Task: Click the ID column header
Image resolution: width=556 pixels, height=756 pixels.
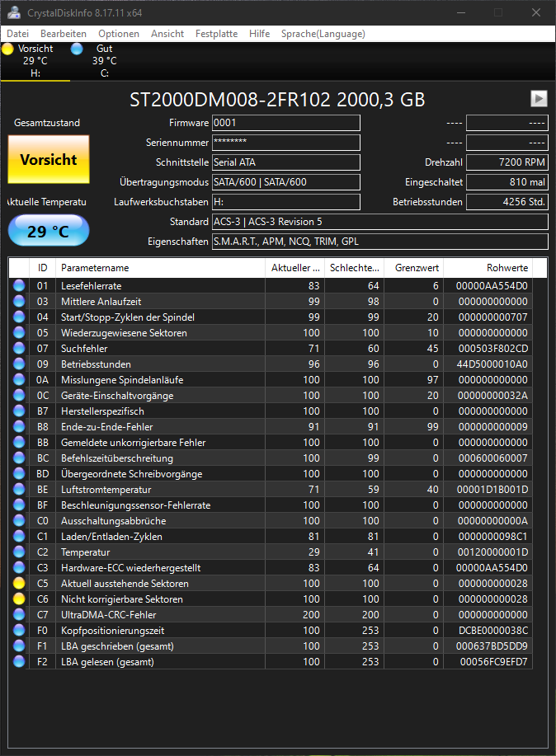Action: 42,268
